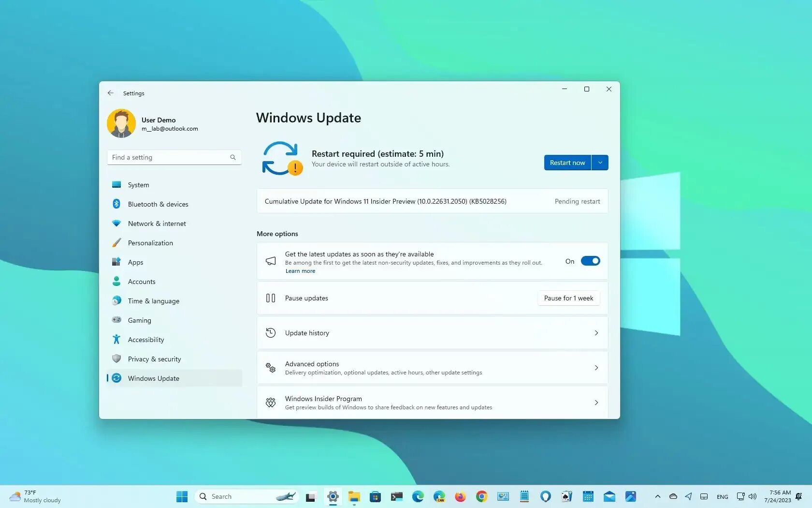Open Task View on the taskbar
Screen dimensions: 812x508
tap(310, 496)
